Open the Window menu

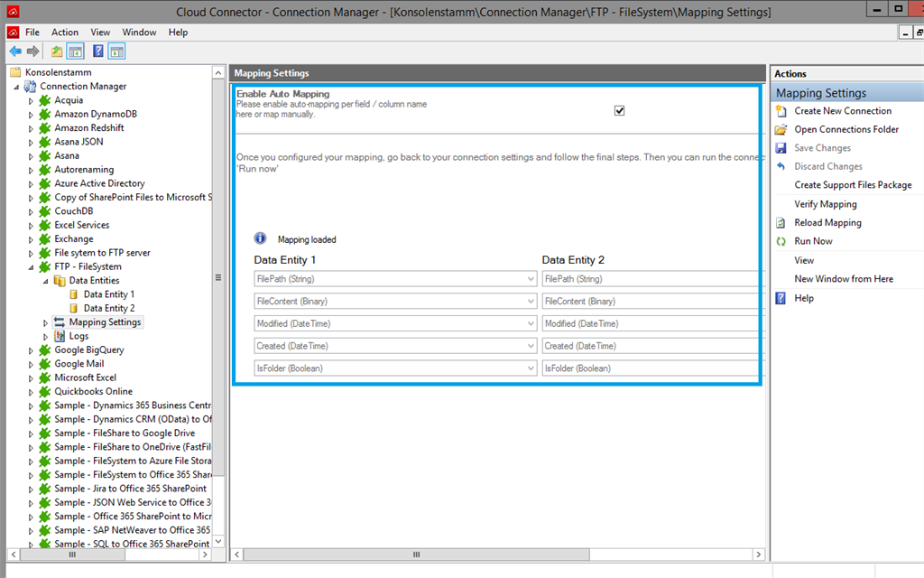coord(139,33)
